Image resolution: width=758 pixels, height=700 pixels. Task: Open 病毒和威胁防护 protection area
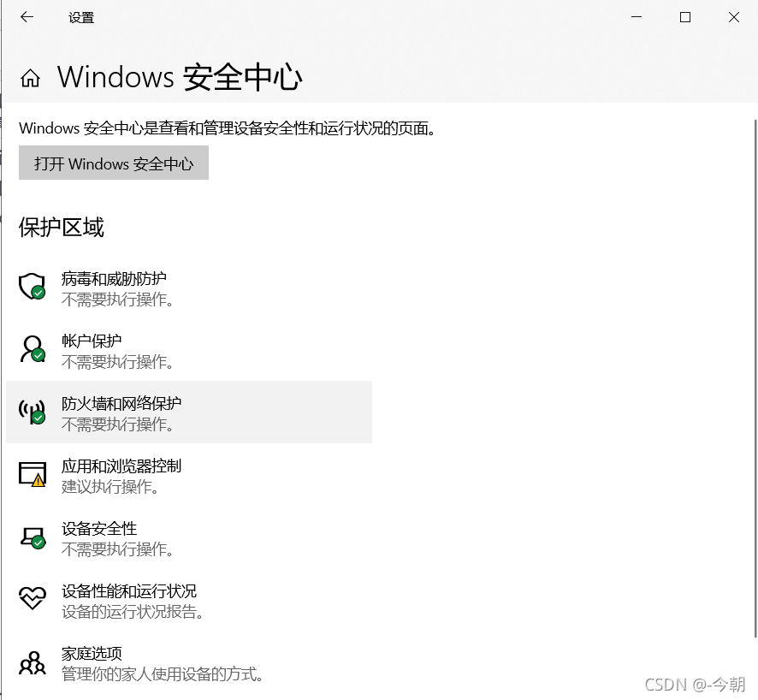(189, 288)
